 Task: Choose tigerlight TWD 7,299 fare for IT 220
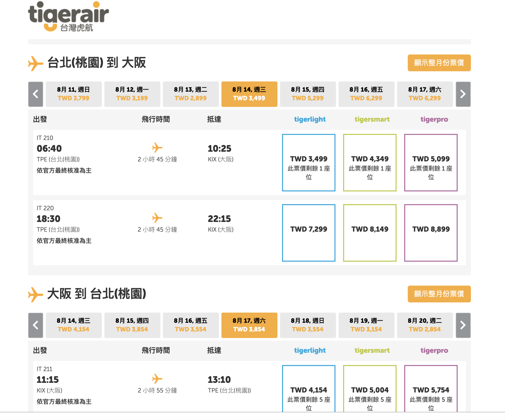[x=309, y=233]
